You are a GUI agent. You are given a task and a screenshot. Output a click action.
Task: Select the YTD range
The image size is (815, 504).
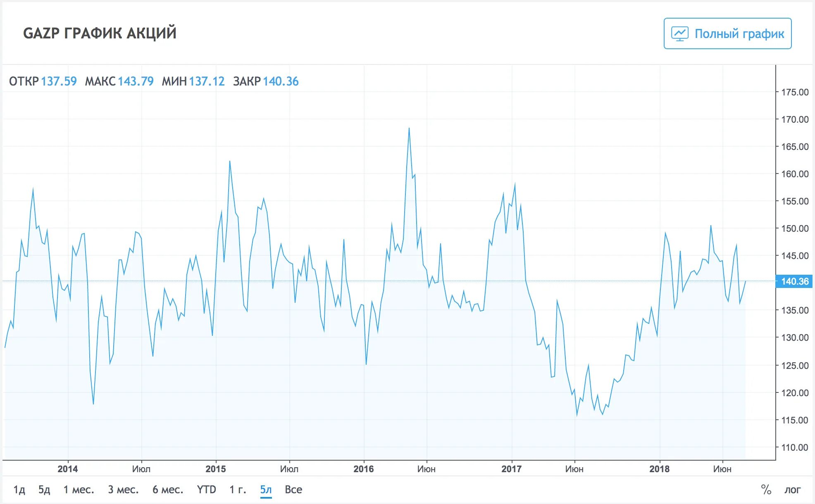point(206,490)
